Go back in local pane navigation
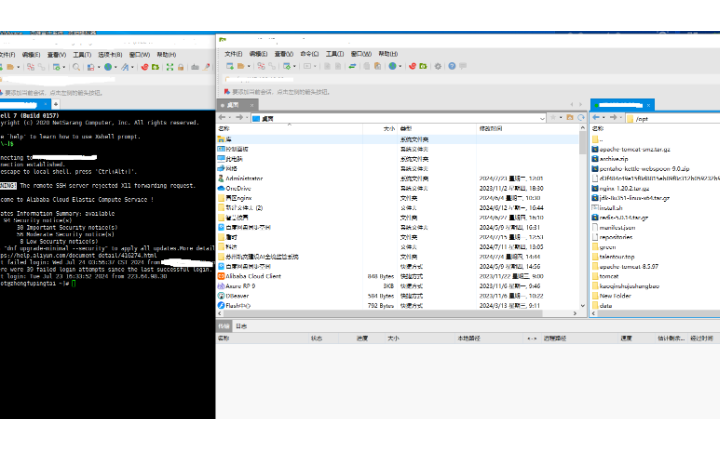The height and width of the screenshot is (450, 720). pyautogui.click(x=222, y=118)
